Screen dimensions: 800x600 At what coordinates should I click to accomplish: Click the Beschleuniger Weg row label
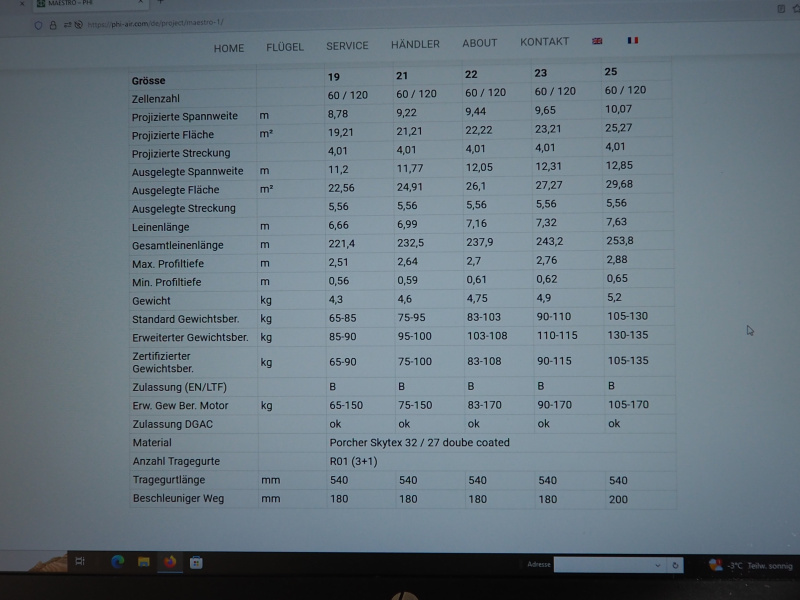point(178,498)
